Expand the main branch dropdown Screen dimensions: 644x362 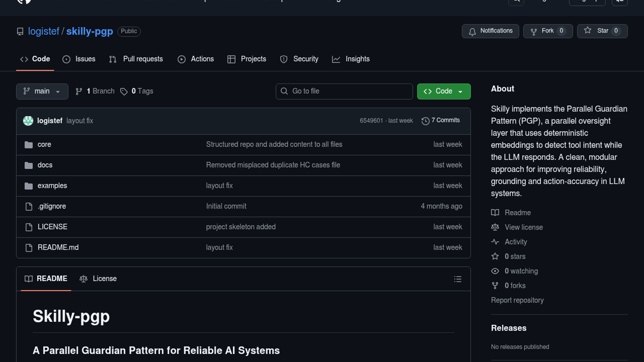point(42,92)
